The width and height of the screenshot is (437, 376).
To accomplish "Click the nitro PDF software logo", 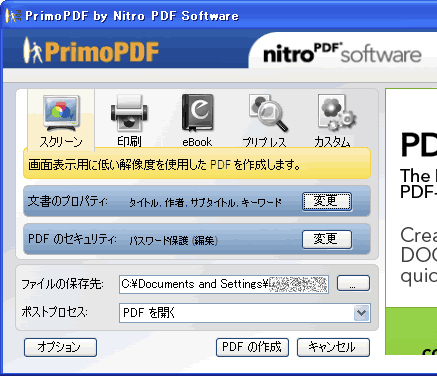I will click(342, 53).
